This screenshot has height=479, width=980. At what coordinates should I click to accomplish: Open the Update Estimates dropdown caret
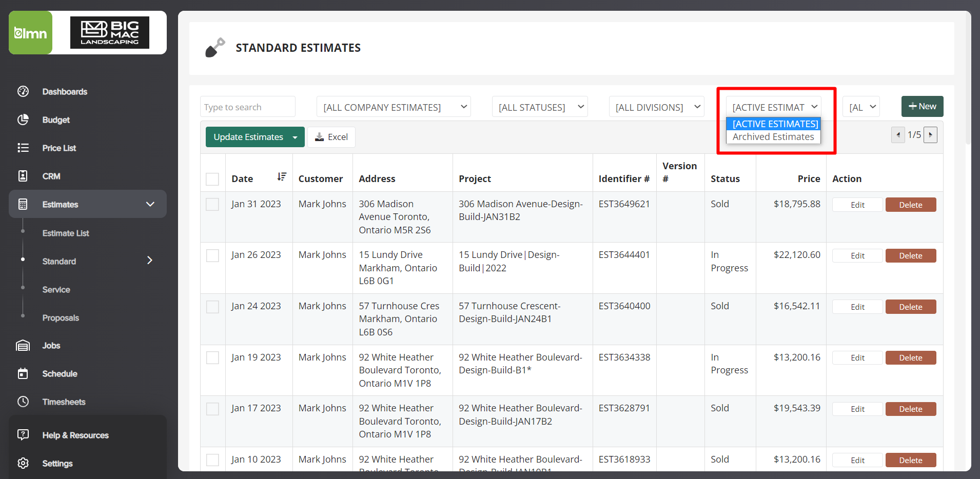(295, 137)
